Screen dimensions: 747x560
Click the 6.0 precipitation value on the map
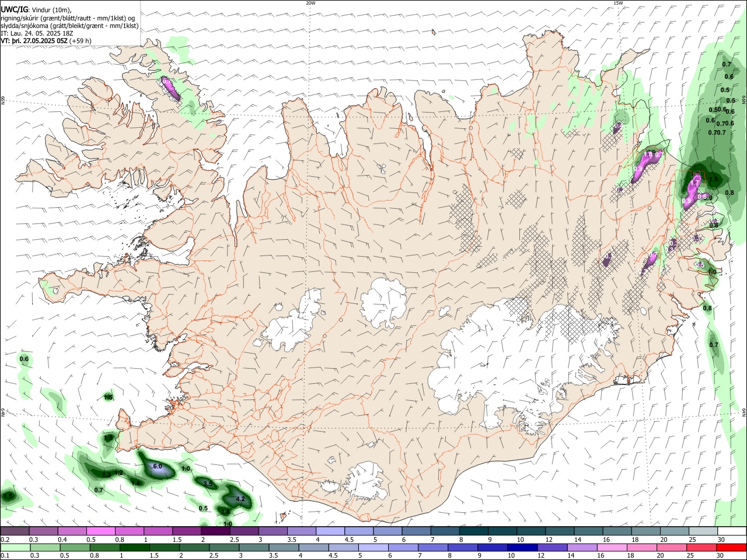(157, 467)
